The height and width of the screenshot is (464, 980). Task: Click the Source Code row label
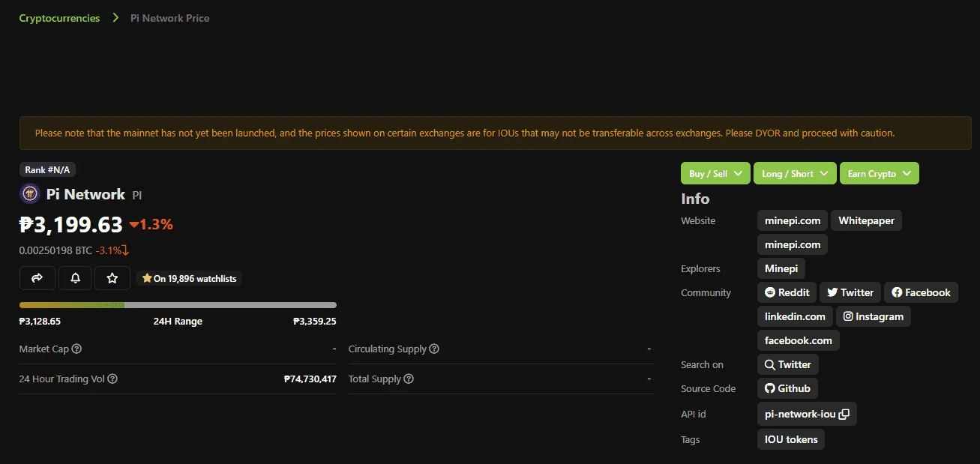click(708, 388)
